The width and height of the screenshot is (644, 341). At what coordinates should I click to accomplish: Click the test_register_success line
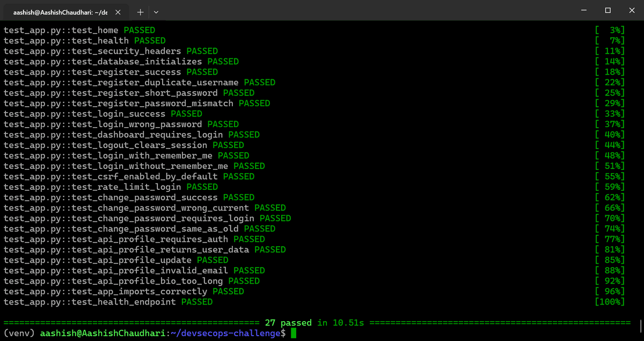pos(111,72)
